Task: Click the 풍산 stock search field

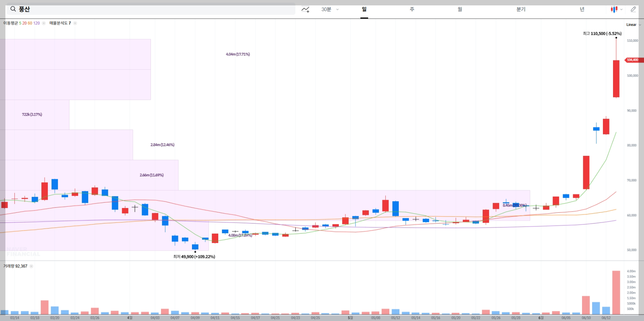Action: [x=151, y=9]
